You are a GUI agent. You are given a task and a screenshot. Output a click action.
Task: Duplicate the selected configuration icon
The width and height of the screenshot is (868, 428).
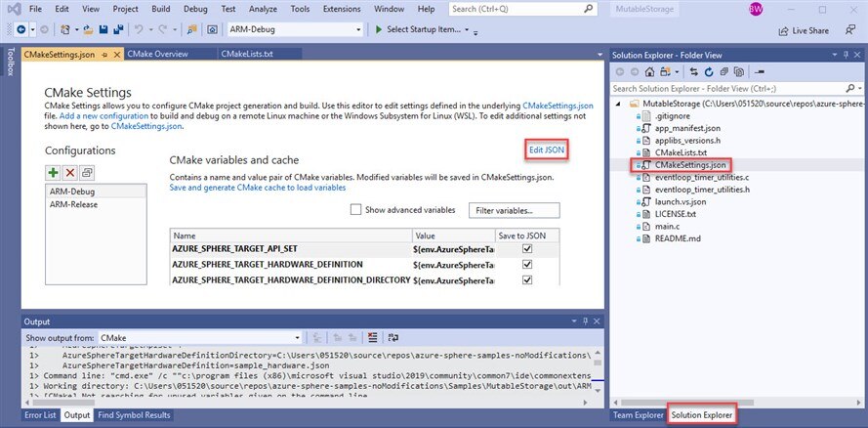[x=87, y=172]
